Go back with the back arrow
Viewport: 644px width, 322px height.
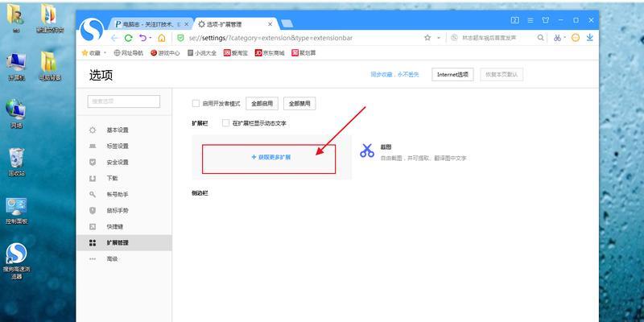tap(114, 38)
